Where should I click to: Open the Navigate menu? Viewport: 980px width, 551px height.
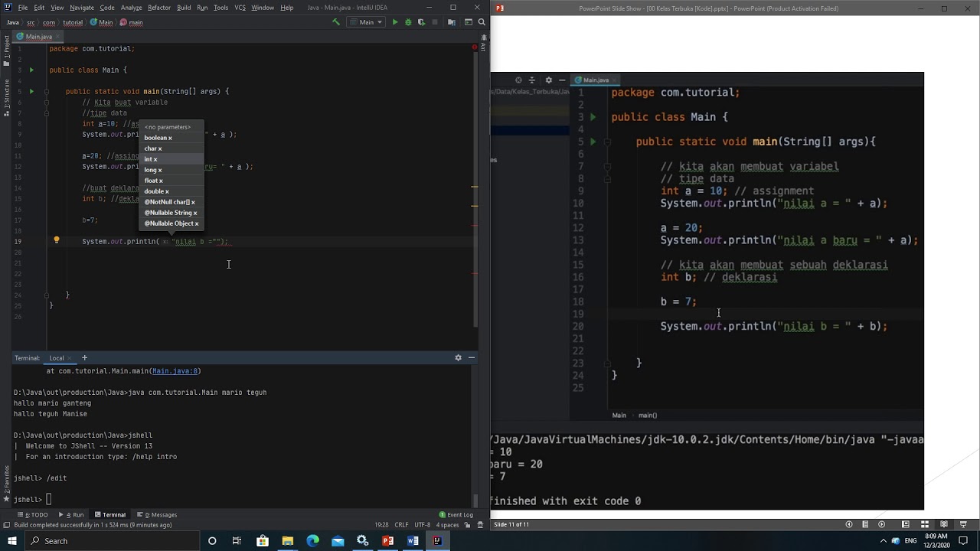pyautogui.click(x=82, y=8)
